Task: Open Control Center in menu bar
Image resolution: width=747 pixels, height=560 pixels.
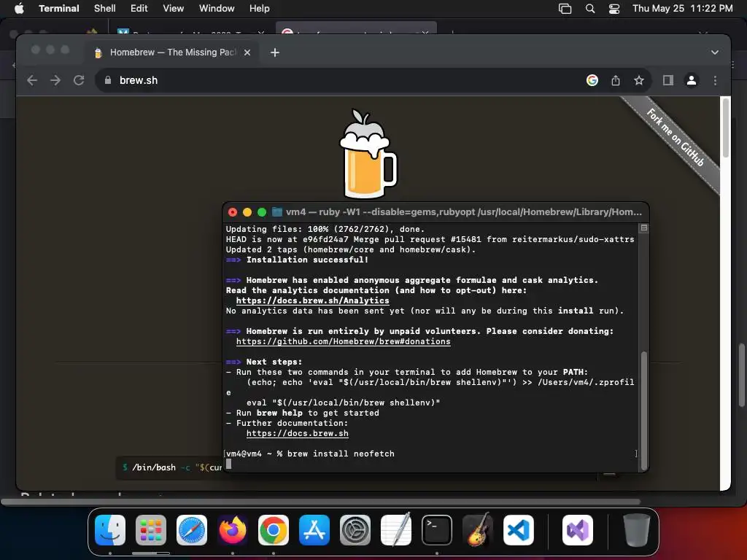Action: pyautogui.click(x=614, y=9)
